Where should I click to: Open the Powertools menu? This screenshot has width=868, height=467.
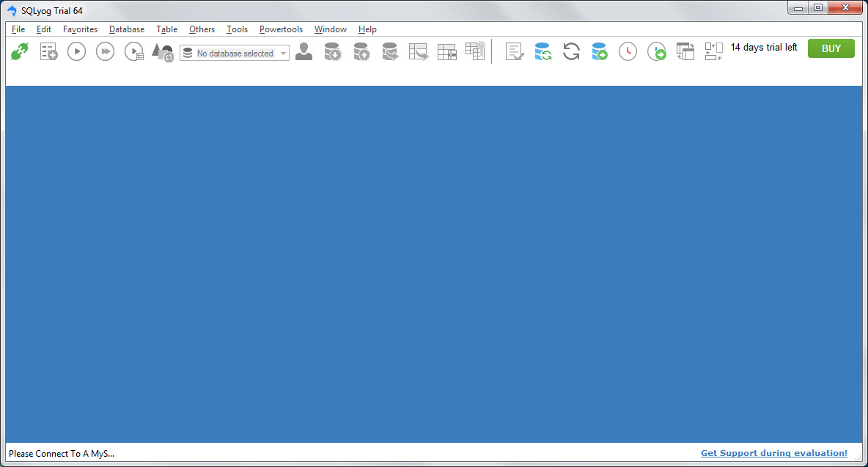[281, 29]
